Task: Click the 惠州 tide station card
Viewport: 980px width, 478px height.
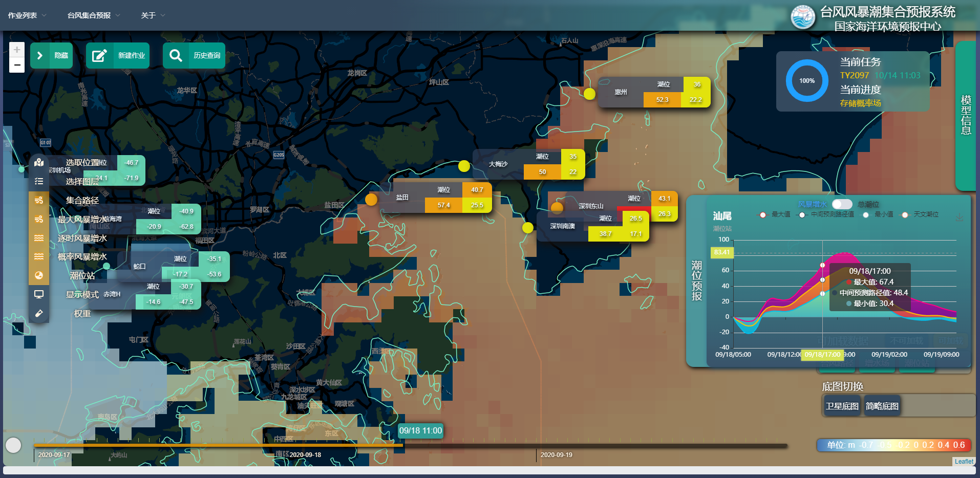Action: (x=654, y=92)
